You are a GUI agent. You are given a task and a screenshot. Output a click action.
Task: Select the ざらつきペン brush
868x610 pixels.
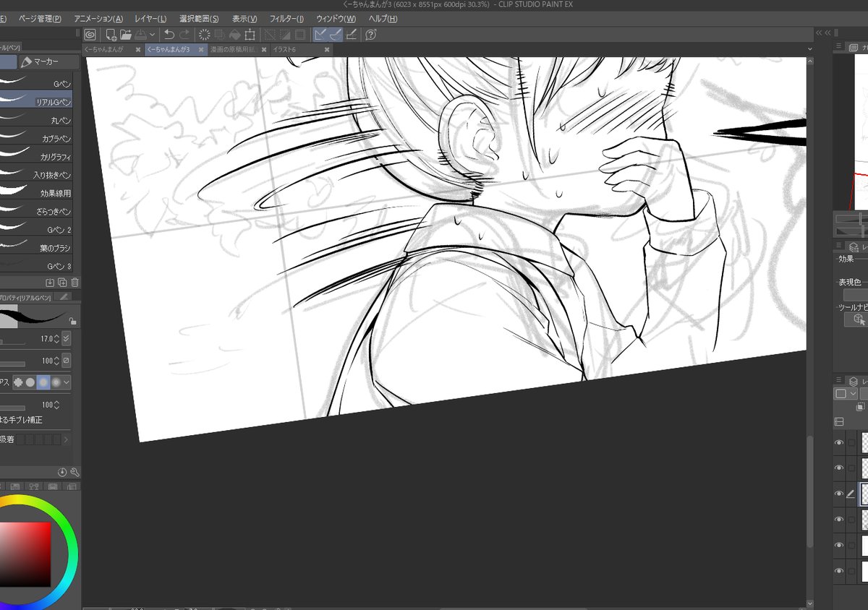click(x=36, y=211)
